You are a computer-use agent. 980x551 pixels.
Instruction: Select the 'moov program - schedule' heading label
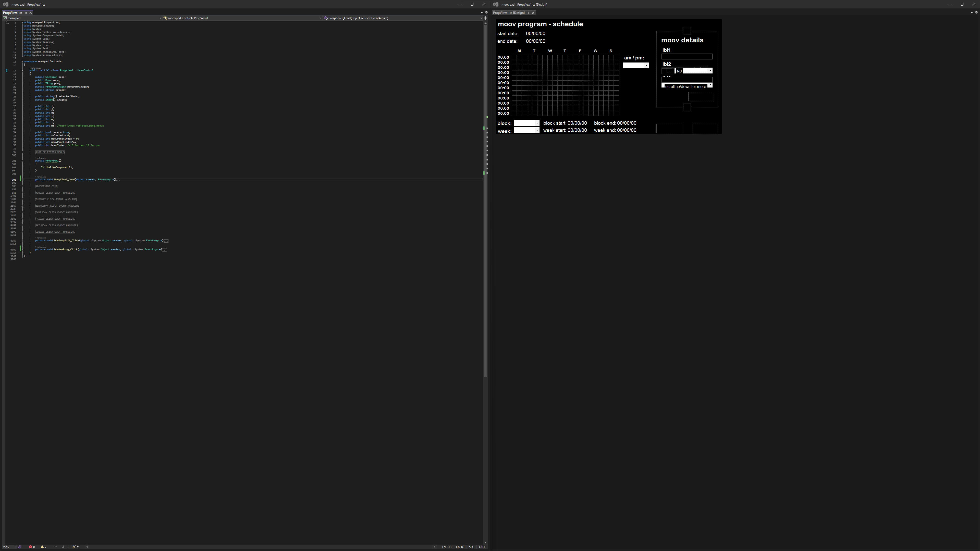click(540, 24)
